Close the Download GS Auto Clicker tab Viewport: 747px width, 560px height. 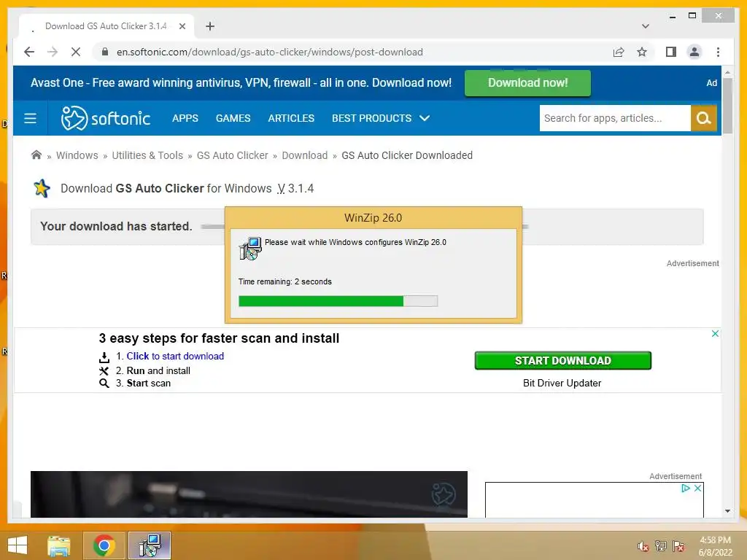click(x=182, y=26)
